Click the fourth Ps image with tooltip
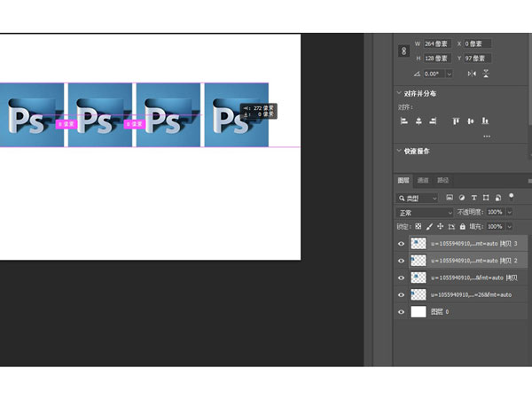The height and width of the screenshot is (399, 532). (237, 115)
